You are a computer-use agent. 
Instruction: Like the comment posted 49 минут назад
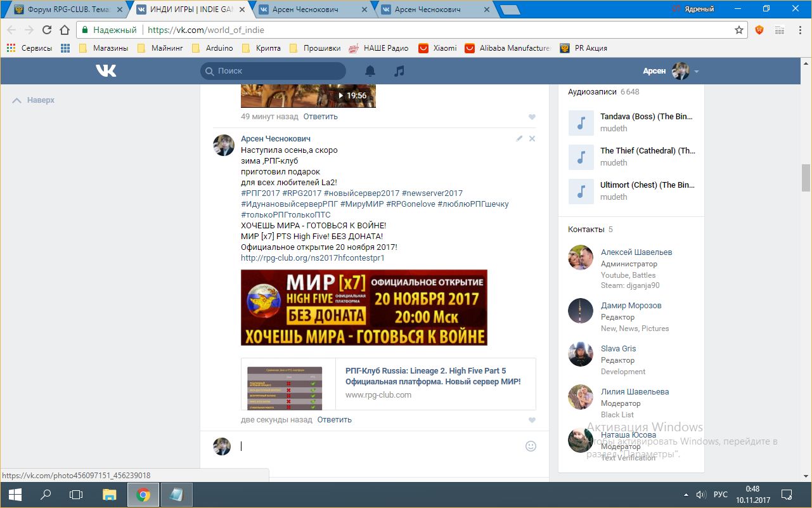click(532, 117)
